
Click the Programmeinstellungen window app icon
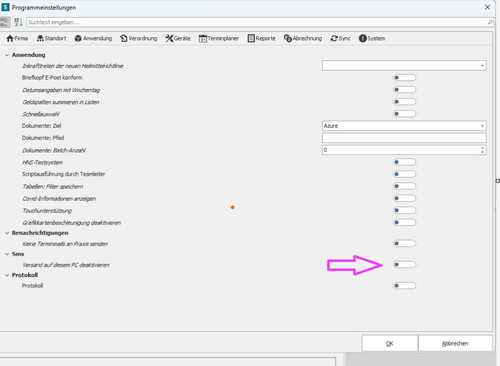(x=5, y=7)
